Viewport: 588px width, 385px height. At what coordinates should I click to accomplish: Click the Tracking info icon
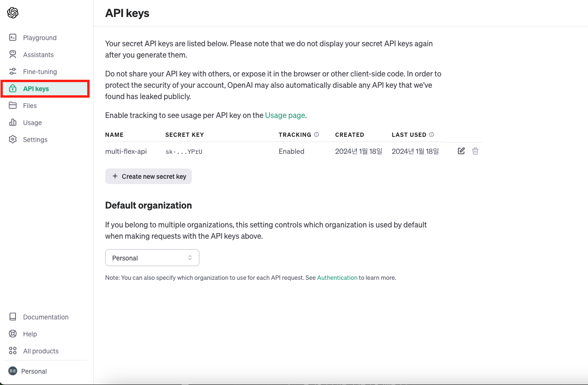pyautogui.click(x=316, y=134)
